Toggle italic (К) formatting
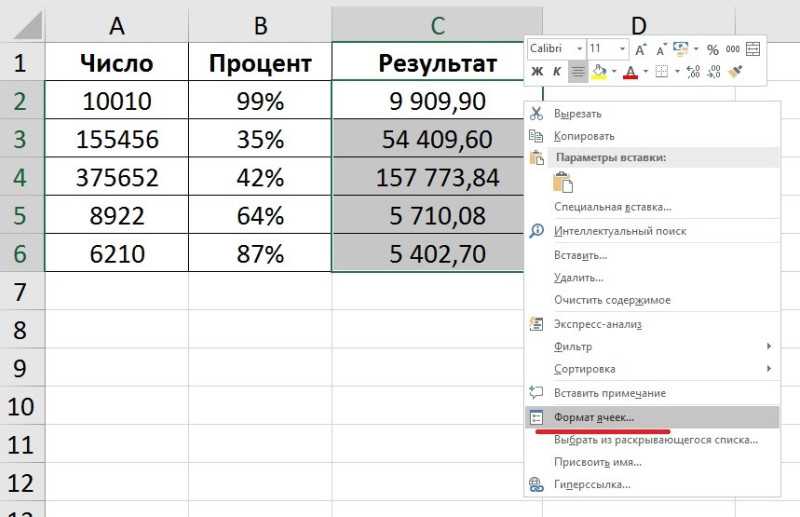 coord(557,71)
